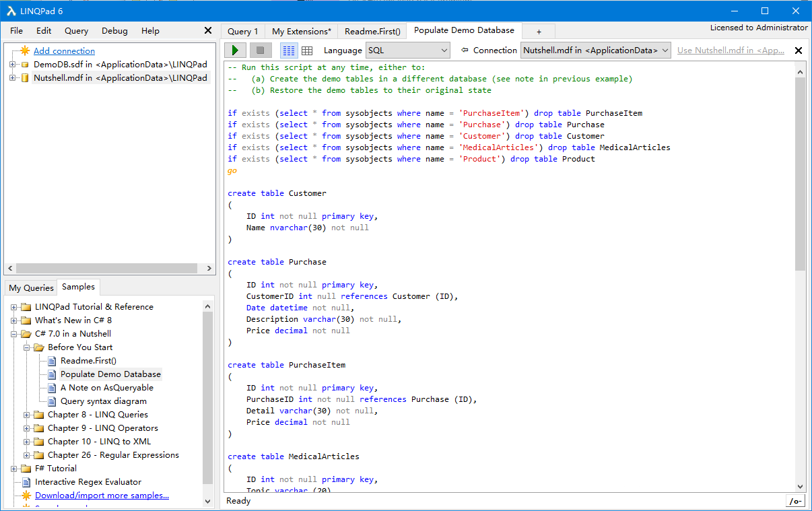Open the Help menu
The image size is (812, 511).
click(x=150, y=31)
